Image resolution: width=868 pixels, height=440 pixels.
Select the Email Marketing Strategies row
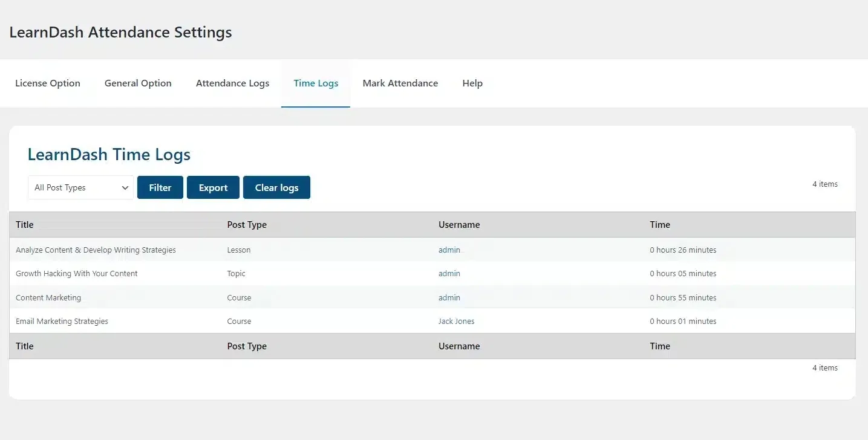point(62,321)
